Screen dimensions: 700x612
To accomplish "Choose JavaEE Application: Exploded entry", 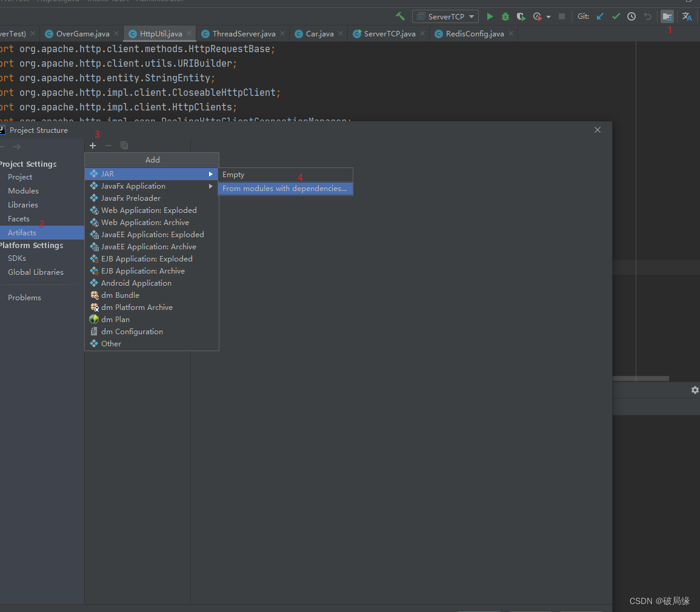I will point(152,235).
